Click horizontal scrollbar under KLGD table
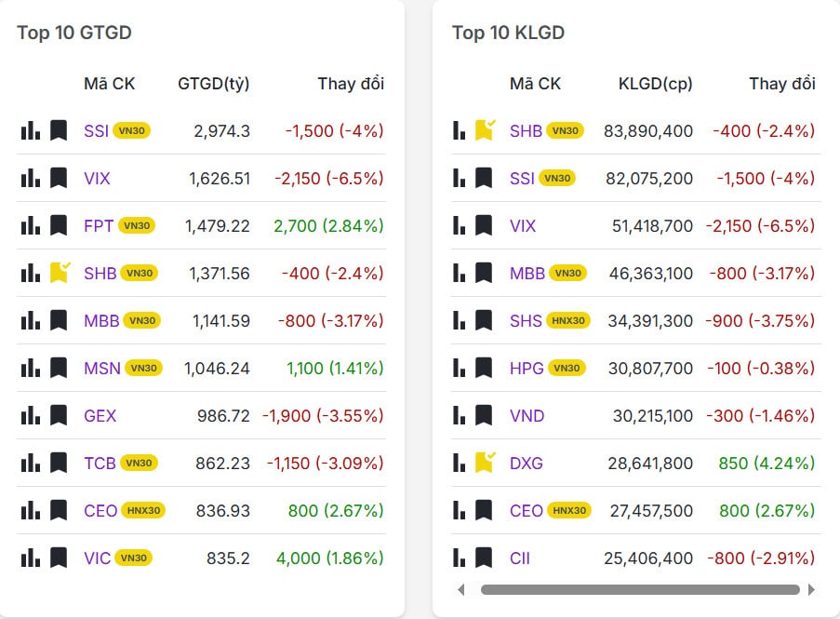The width and height of the screenshot is (840, 619). click(639, 589)
